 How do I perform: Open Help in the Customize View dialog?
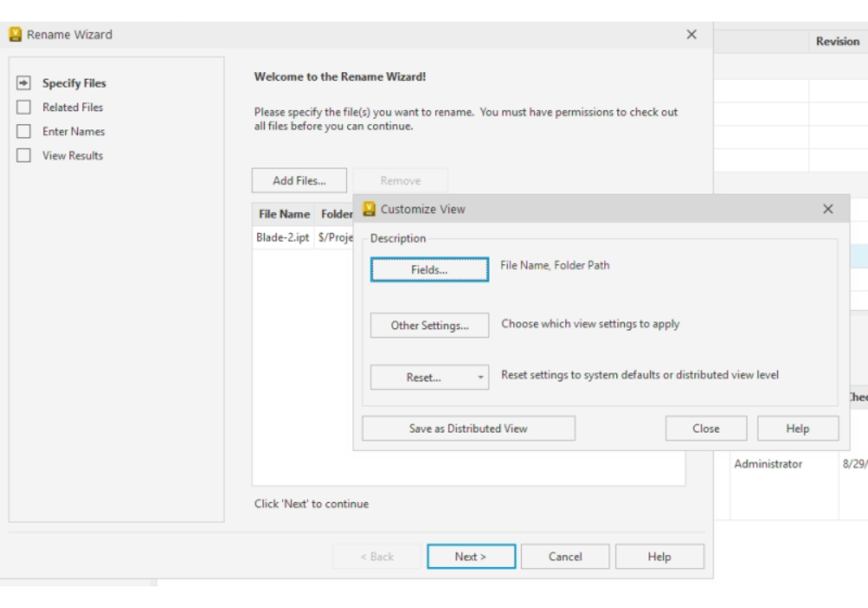[797, 428]
